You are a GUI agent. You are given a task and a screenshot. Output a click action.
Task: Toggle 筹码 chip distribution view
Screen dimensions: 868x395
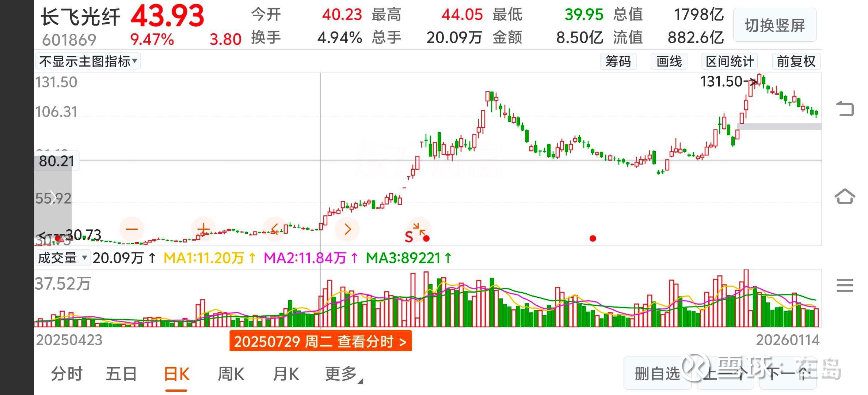point(618,61)
